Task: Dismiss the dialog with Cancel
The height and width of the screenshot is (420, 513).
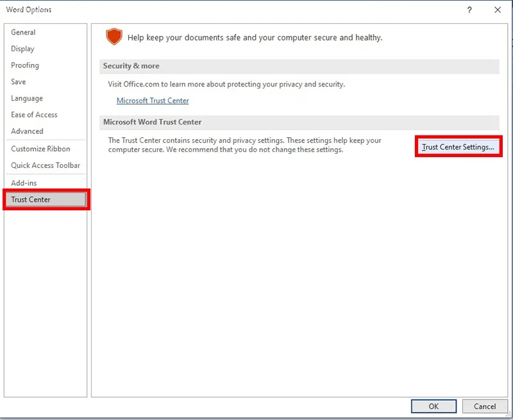Action: (485, 406)
